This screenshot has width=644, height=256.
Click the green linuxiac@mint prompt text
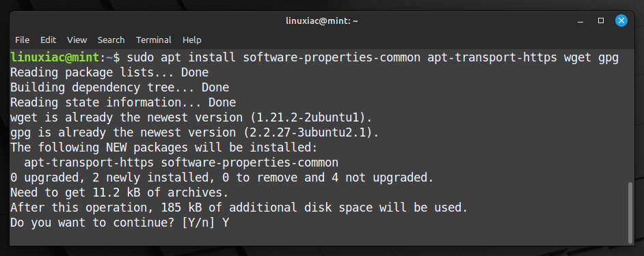pos(55,57)
